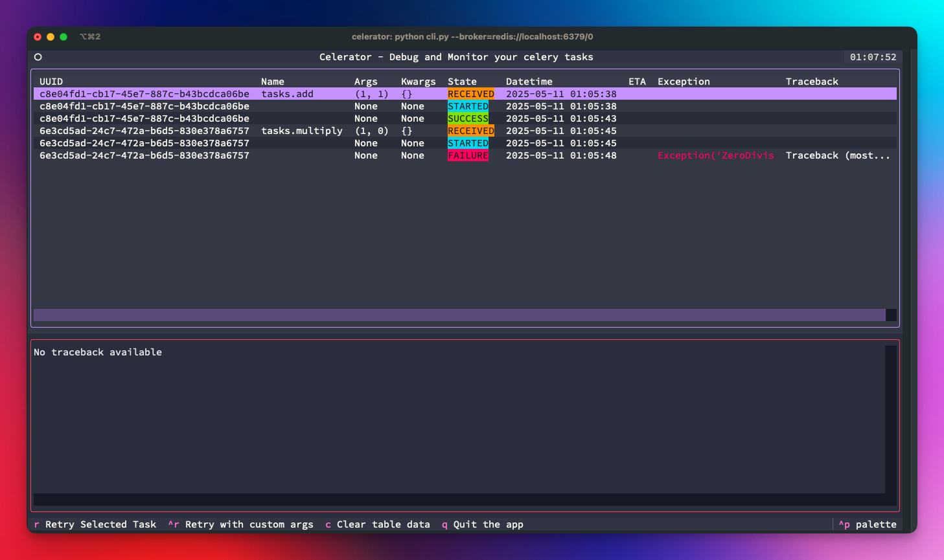Select the RECEIVED state of tasks.multiply row
The height and width of the screenshot is (560, 944).
point(471,131)
